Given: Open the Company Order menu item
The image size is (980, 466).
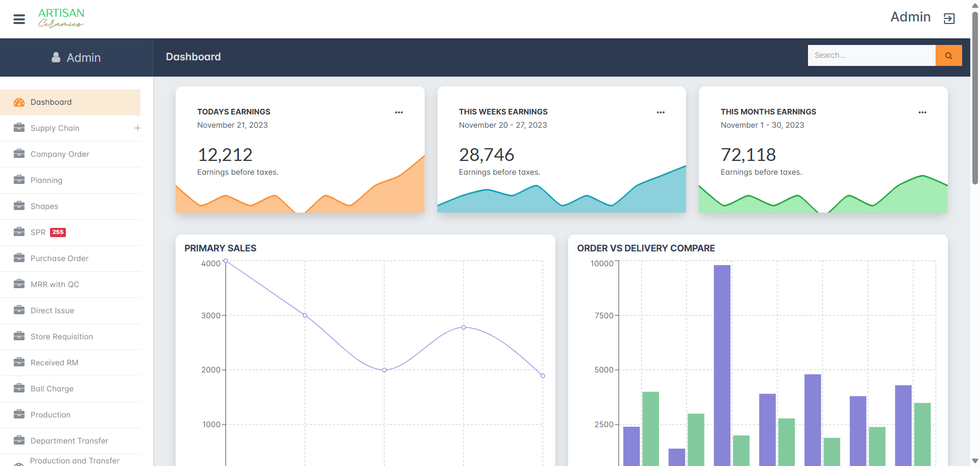Looking at the screenshot, I should point(60,154).
